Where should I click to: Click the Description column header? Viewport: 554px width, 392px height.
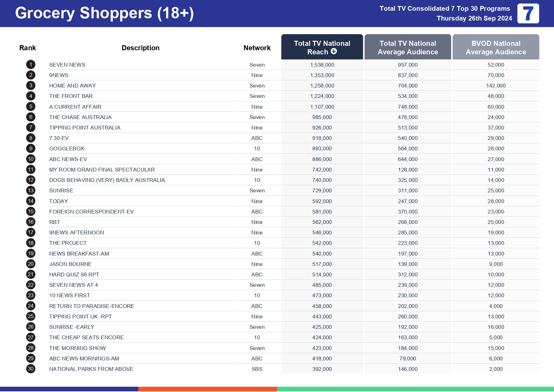141,48
